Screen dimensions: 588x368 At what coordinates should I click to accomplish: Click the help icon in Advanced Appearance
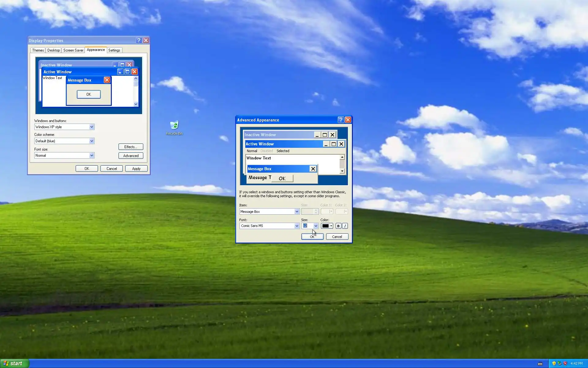341,120
